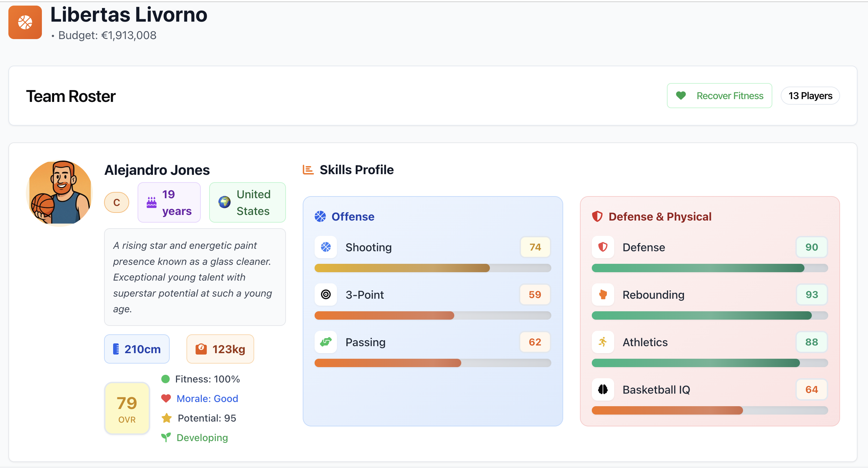Click the Basketball IQ brain icon
Viewport: 868px width, 469px height.
[x=603, y=389]
